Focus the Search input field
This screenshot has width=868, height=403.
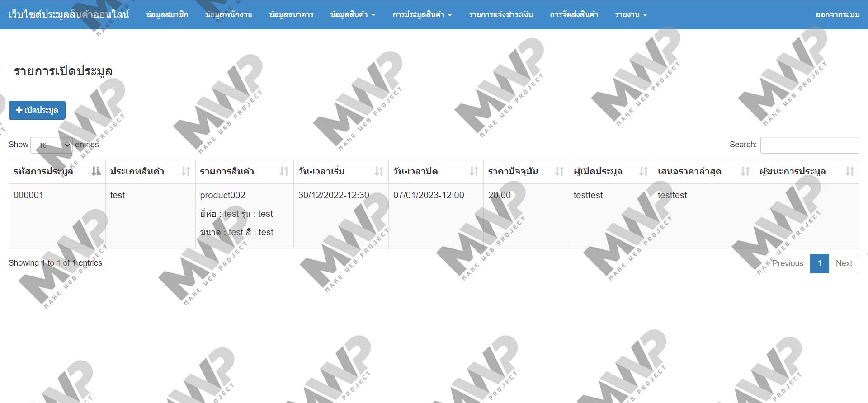pyautogui.click(x=810, y=145)
